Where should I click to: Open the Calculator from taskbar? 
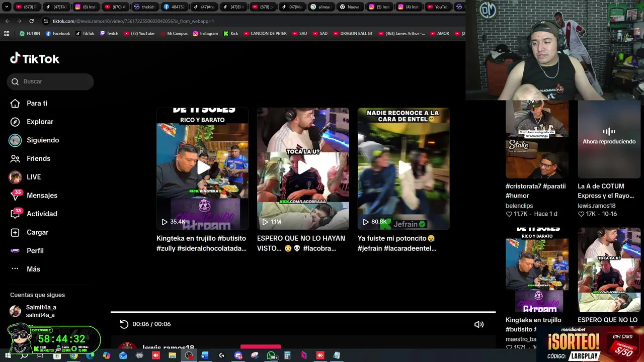point(287,355)
